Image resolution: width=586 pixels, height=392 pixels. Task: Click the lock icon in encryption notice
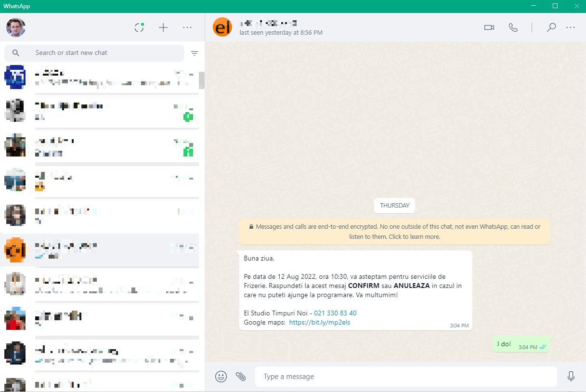click(x=251, y=227)
